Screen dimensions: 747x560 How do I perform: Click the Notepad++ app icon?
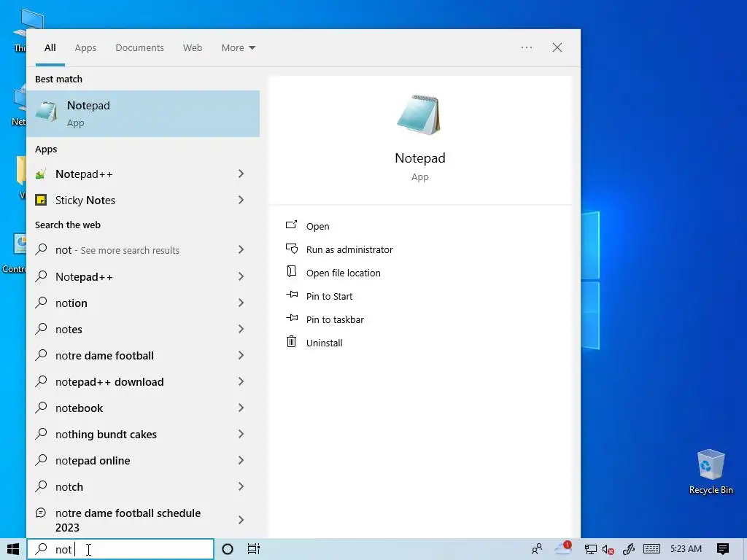[41, 174]
